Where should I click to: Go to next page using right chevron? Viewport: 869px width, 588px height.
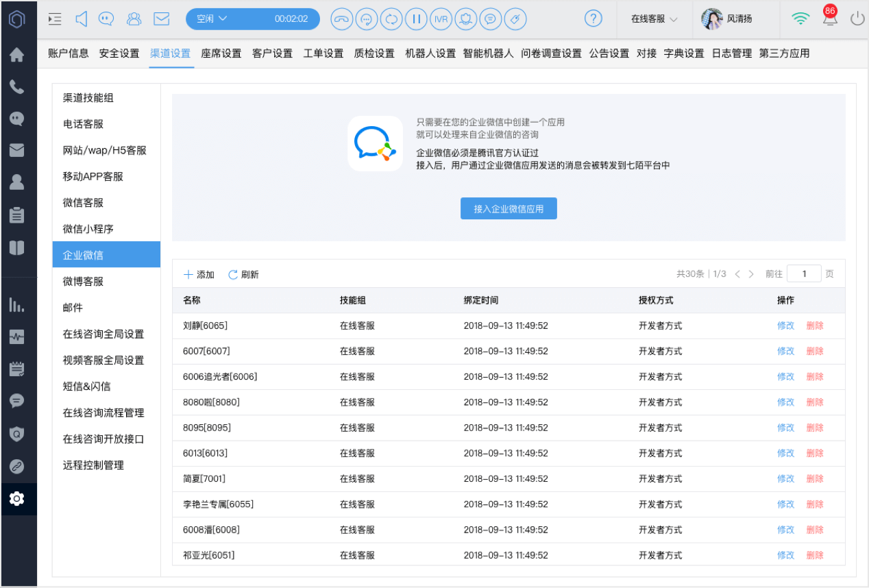point(751,274)
